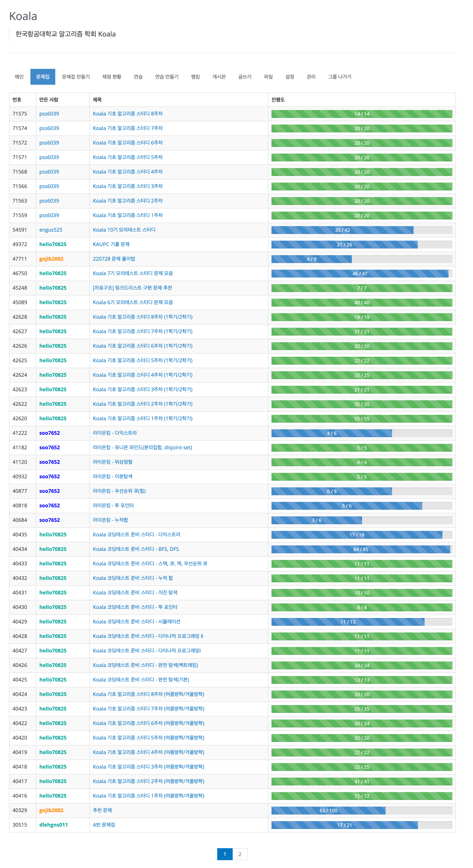Screen dimensions: 473x868
Task: Open A반 문제집 workbook link
Action: coord(104,824)
